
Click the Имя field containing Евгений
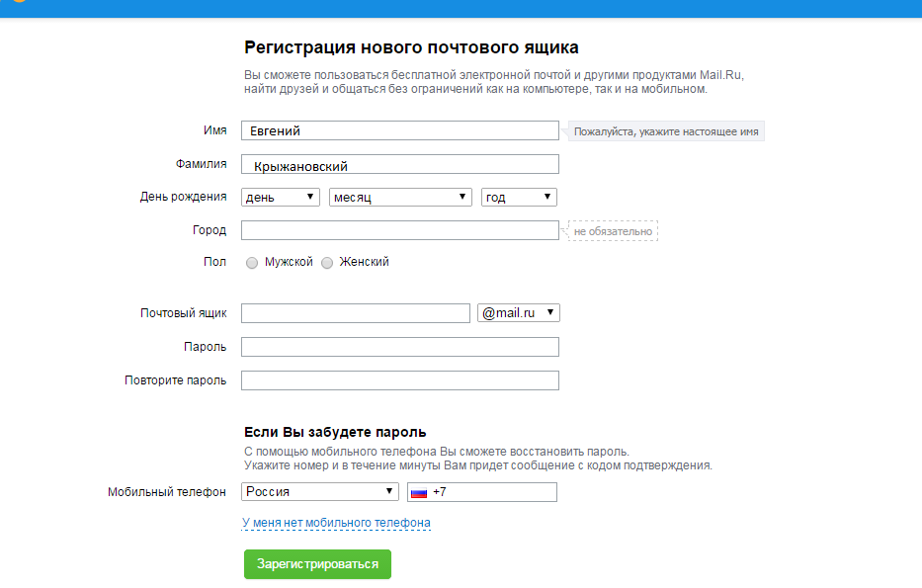click(400, 130)
